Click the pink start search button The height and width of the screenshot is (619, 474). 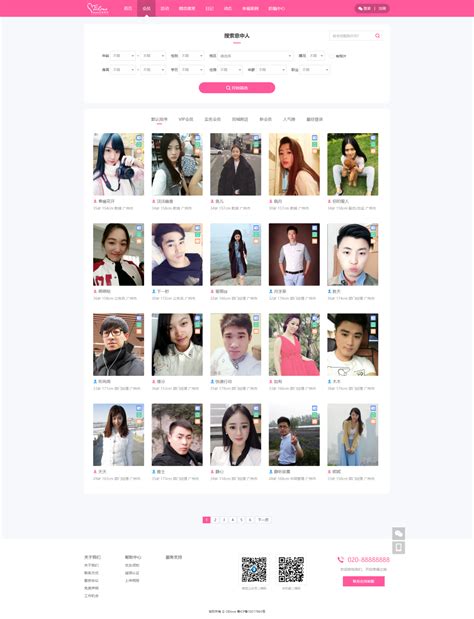(237, 88)
